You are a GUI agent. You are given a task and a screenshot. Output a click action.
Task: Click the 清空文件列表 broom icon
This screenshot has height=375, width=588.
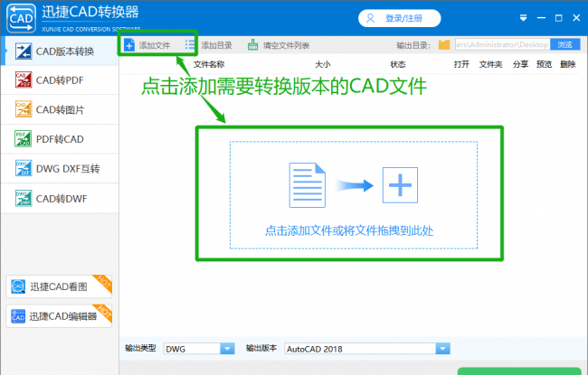click(252, 45)
